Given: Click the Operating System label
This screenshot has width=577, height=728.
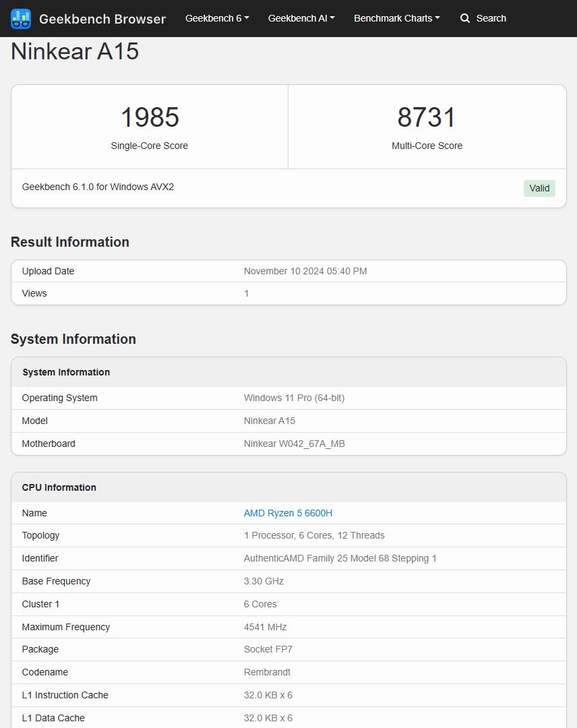Looking at the screenshot, I should click(59, 398).
